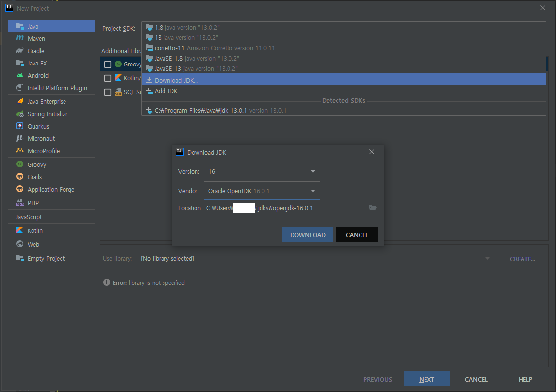Screen dimensions: 556x392
Task: Close the Download JDK dialog
Action: pos(372,152)
